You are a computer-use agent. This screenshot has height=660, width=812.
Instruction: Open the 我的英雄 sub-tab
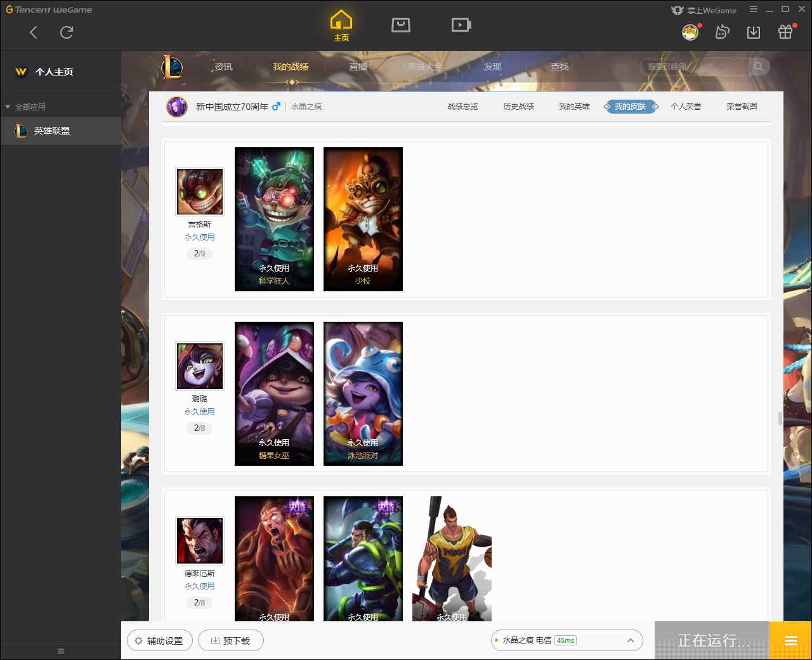tap(574, 107)
